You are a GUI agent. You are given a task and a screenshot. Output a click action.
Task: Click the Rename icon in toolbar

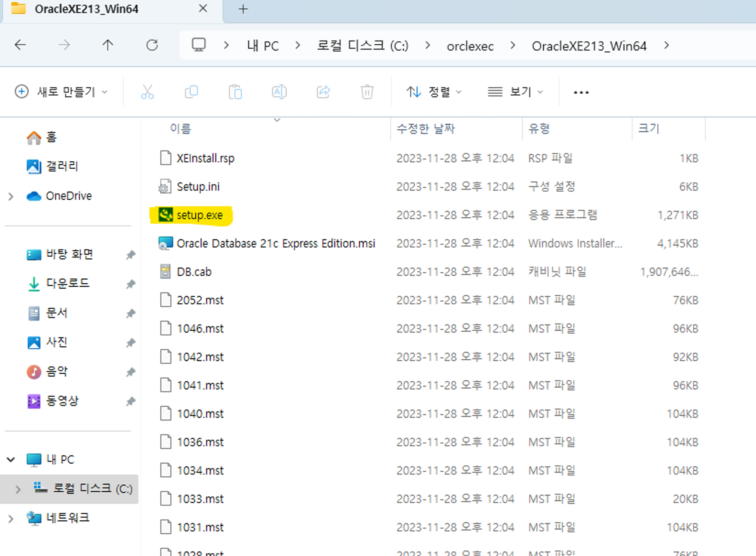[279, 92]
